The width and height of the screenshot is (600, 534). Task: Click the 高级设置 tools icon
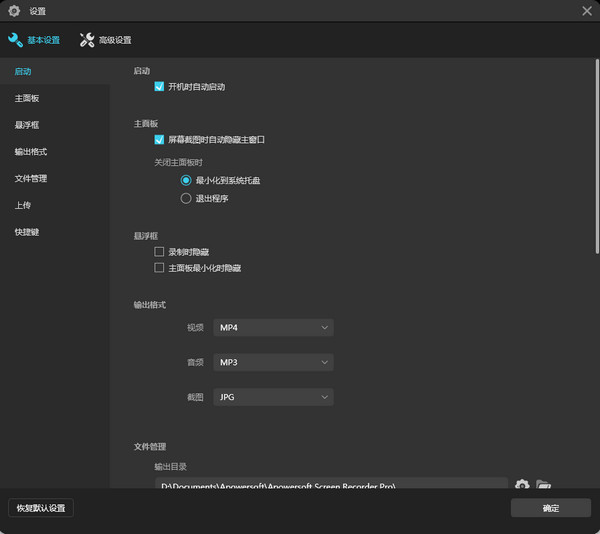(x=87, y=40)
